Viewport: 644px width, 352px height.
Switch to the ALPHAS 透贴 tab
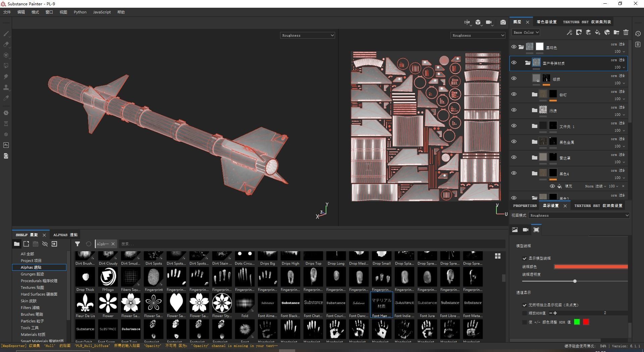pyautogui.click(x=65, y=235)
